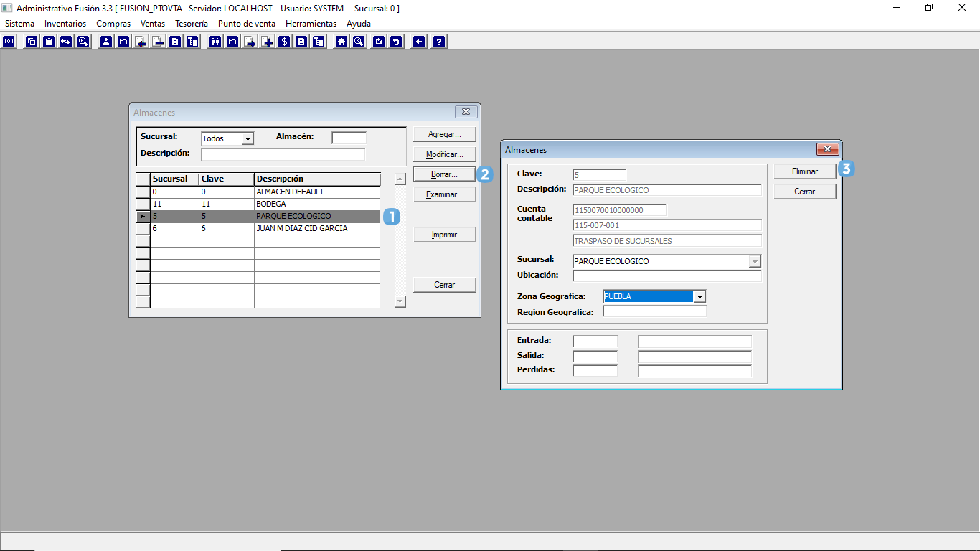
Task: Click the list scrollbar down arrow
Action: pos(400,302)
